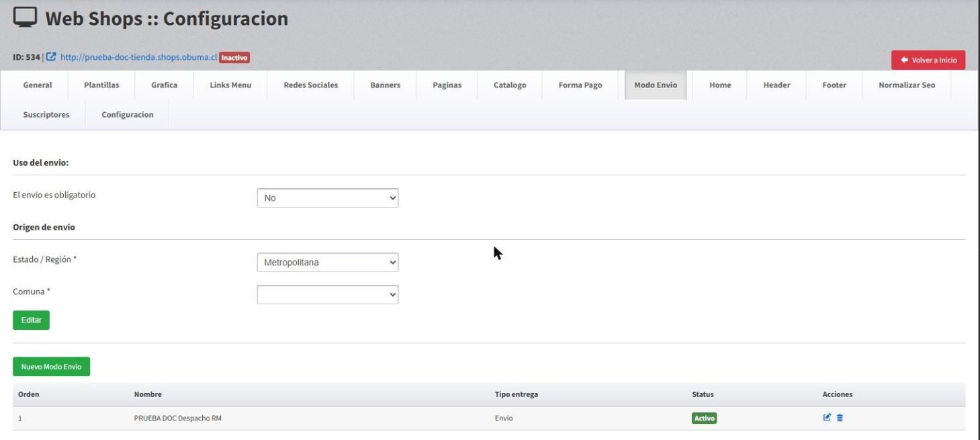
Task: Select the Links Menu tab
Action: [x=230, y=85]
